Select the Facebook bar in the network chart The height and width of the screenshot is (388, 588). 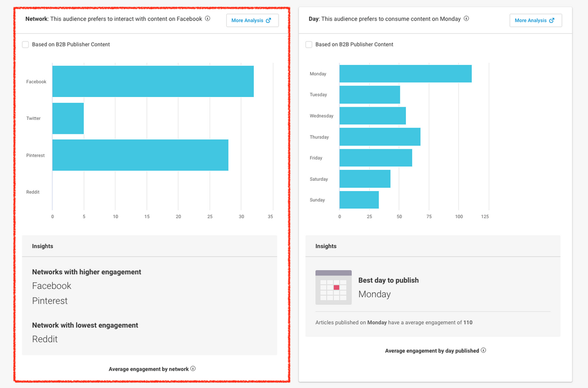(x=153, y=82)
